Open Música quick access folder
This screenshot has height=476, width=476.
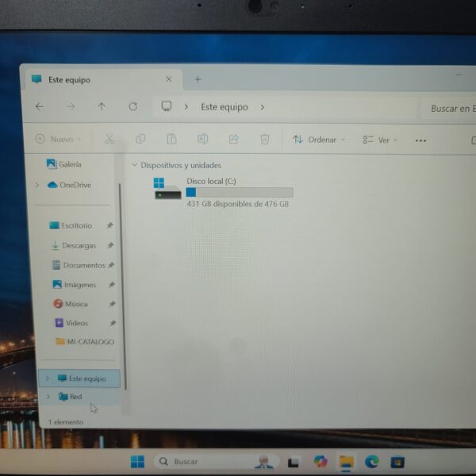[71, 304]
